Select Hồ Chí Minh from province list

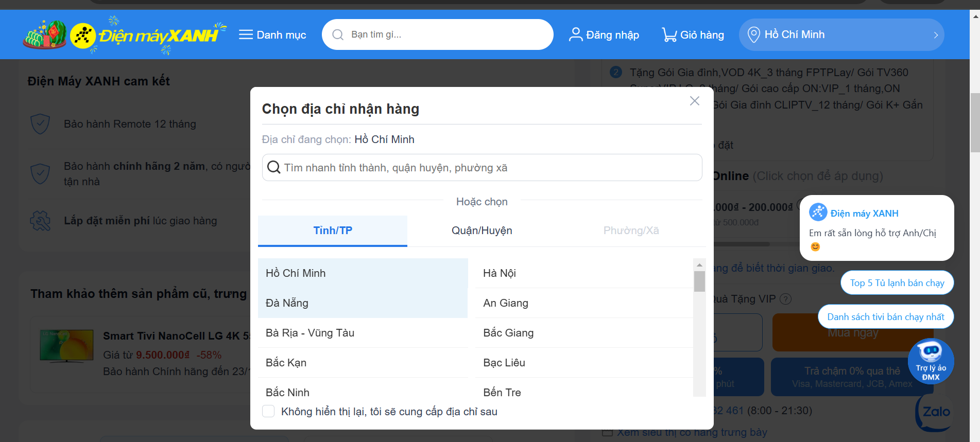pos(363,273)
